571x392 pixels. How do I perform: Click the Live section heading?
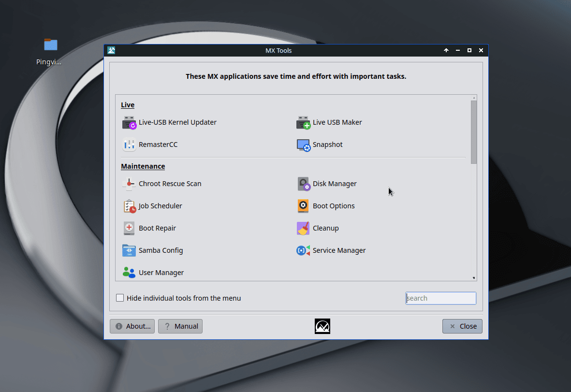pos(128,105)
